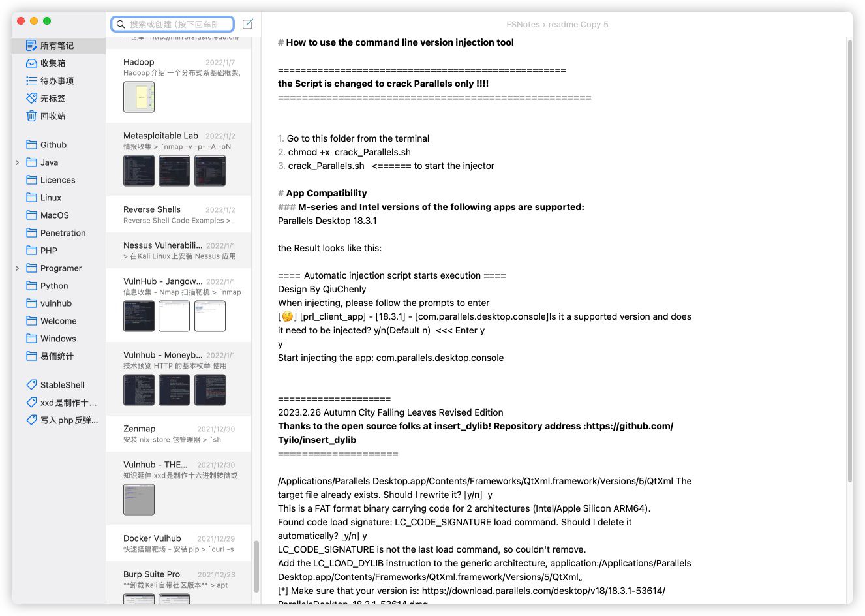865x616 pixels.
Task: Click the search magnifier icon
Action: pyautogui.click(x=121, y=24)
